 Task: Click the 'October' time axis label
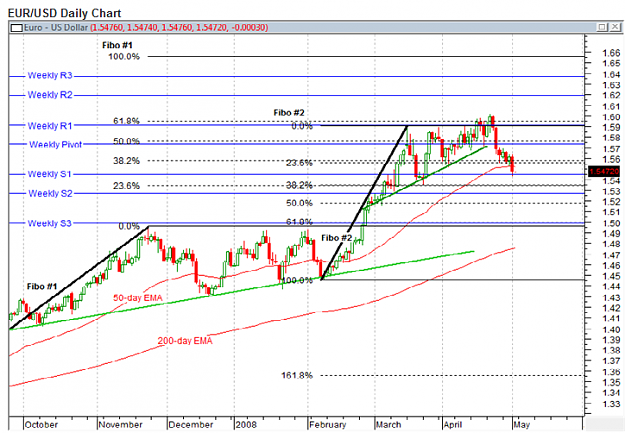tap(41, 425)
